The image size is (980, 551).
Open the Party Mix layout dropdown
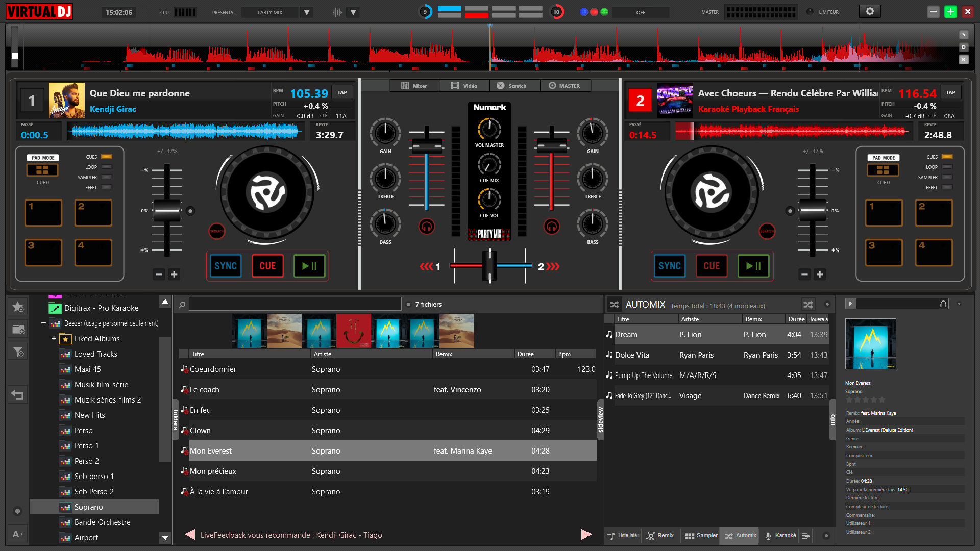point(307,12)
